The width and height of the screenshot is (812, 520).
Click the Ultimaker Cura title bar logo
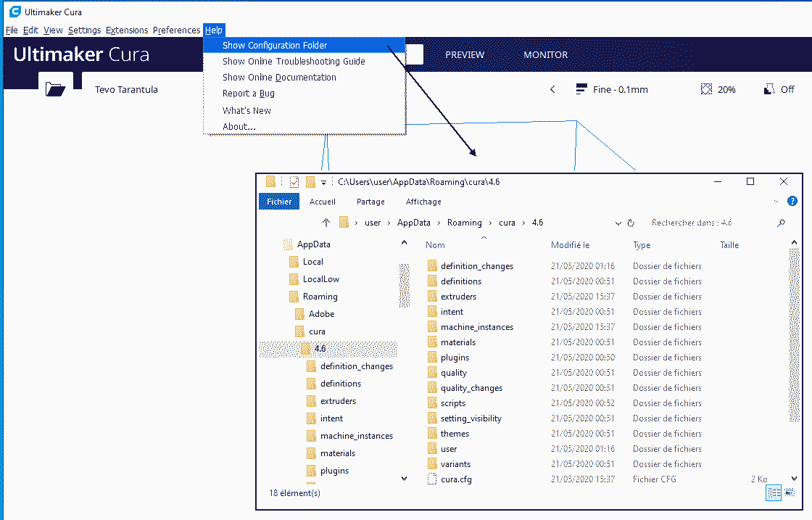(15, 12)
